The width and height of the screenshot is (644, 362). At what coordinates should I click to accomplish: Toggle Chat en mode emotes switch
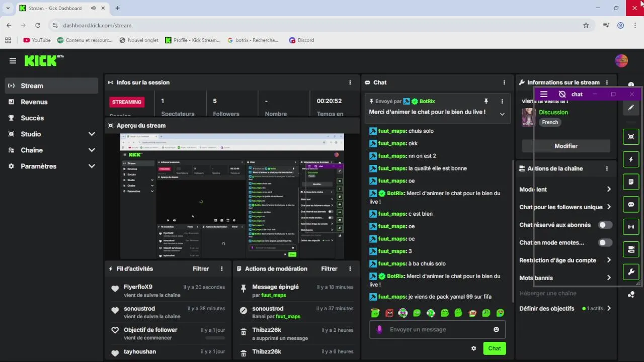(x=605, y=242)
